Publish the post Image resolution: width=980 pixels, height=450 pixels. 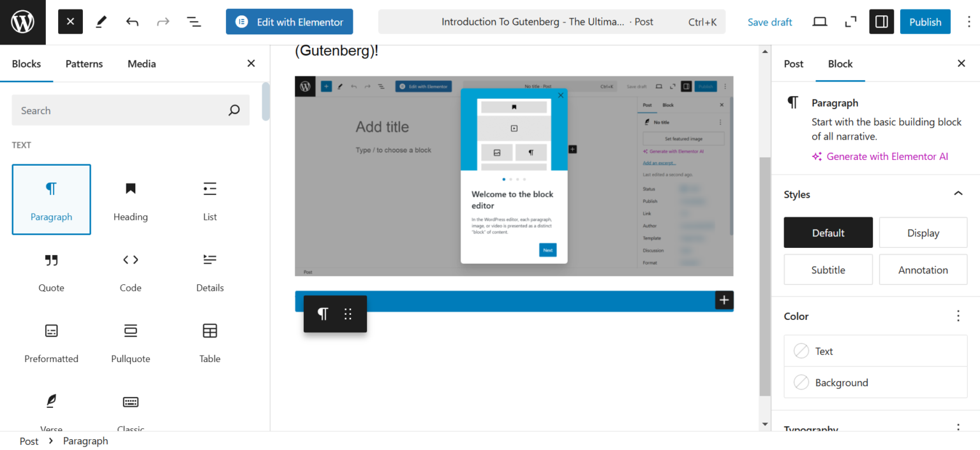[x=924, y=21]
